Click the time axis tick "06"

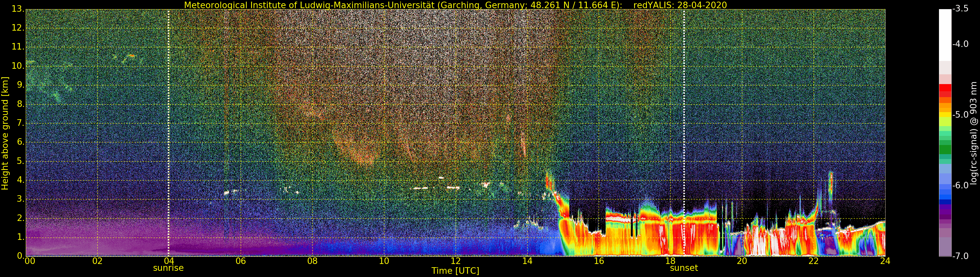click(x=241, y=261)
